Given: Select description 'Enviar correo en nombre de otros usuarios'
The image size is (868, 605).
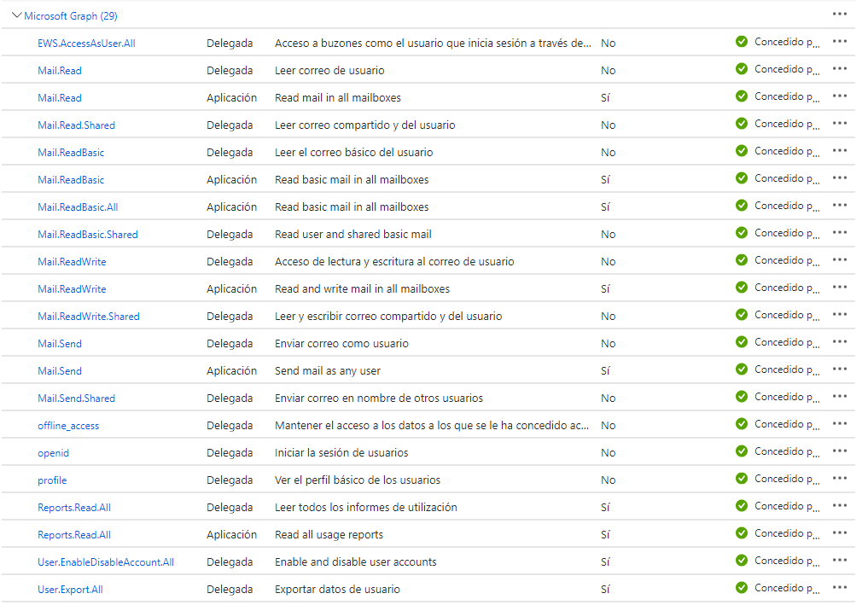Looking at the screenshot, I should click(379, 398).
